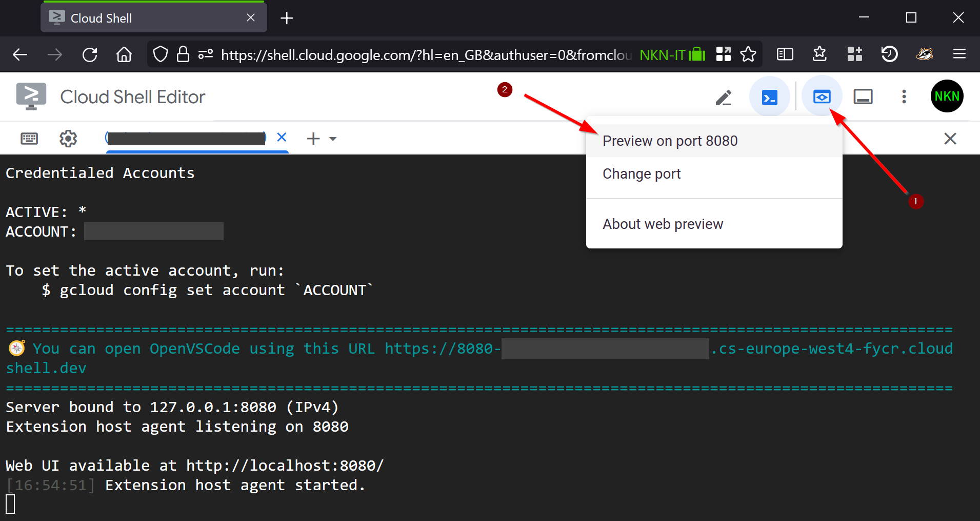The image size is (980, 521).
Task: Open About web preview entry
Action: pos(714,224)
